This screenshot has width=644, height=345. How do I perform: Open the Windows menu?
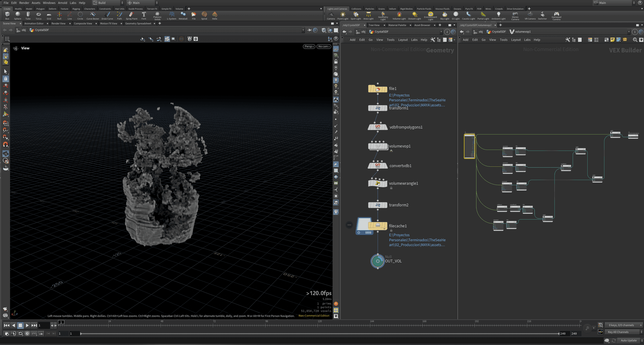click(49, 3)
